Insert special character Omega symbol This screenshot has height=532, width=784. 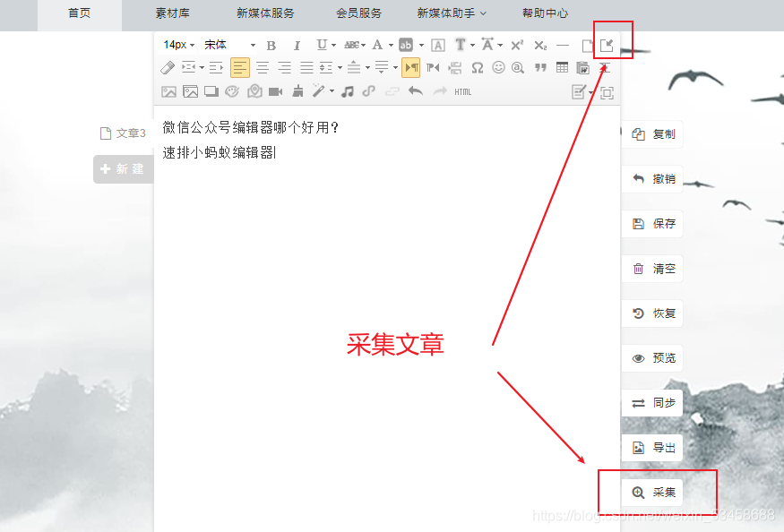(478, 67)
